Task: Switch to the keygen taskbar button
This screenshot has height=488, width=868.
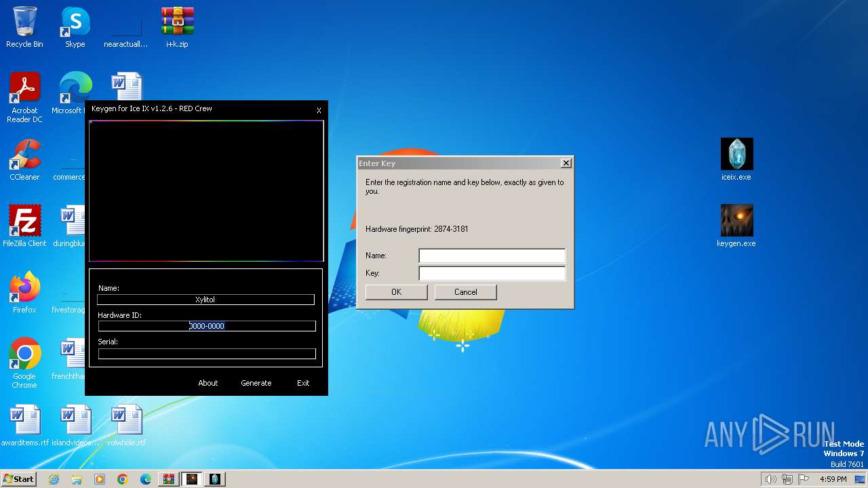Action: point(192,479)
